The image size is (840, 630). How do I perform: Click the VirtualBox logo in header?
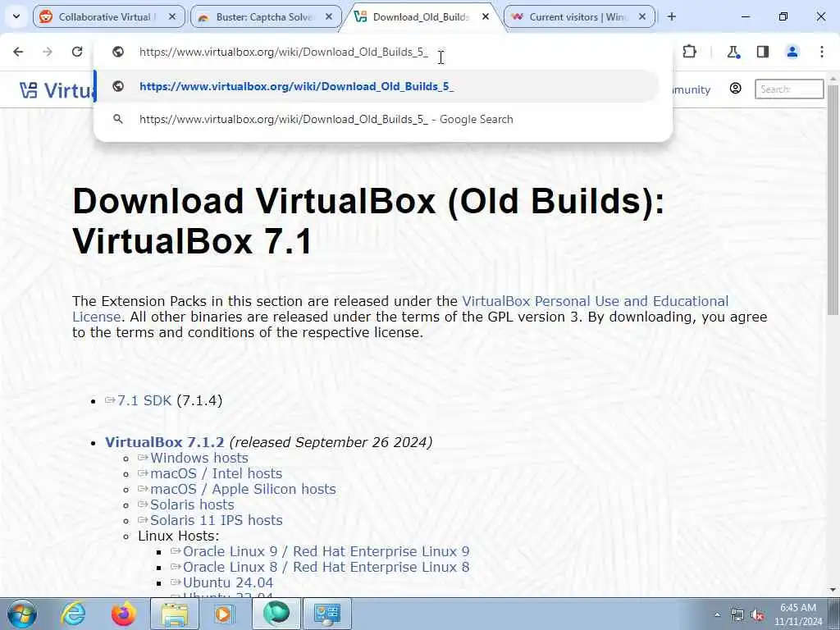[57, 89]
